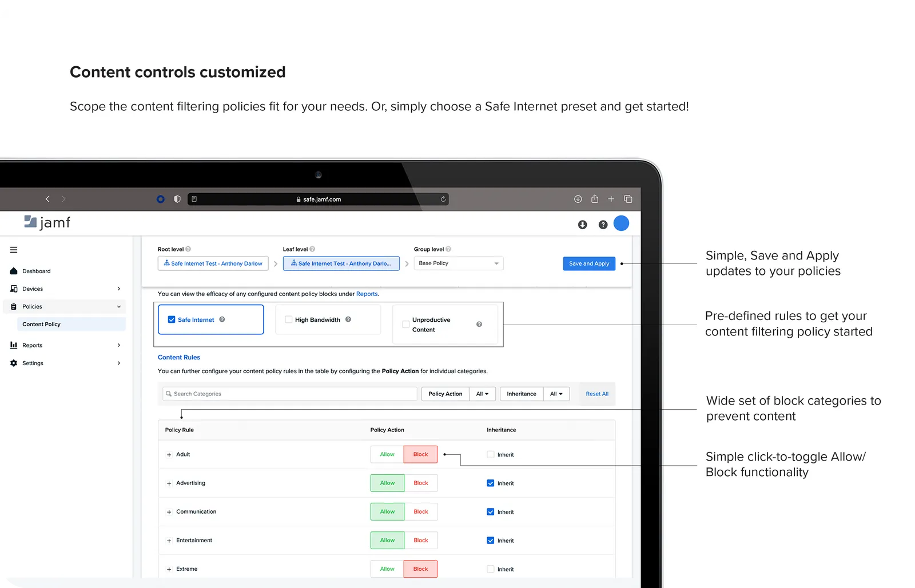Click the Save and Apply button
The height and width of the screenshot is (588, 915).
point(588,263)
